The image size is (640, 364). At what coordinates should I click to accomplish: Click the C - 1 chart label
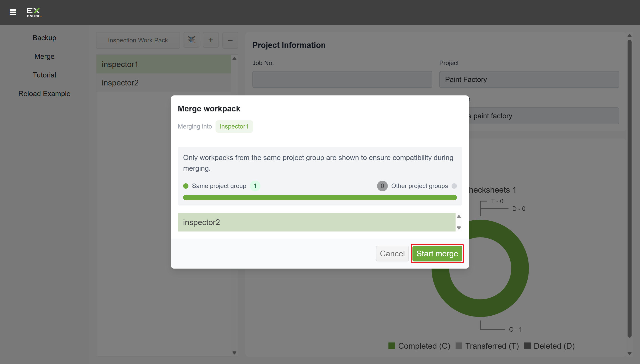coord(515,330)
